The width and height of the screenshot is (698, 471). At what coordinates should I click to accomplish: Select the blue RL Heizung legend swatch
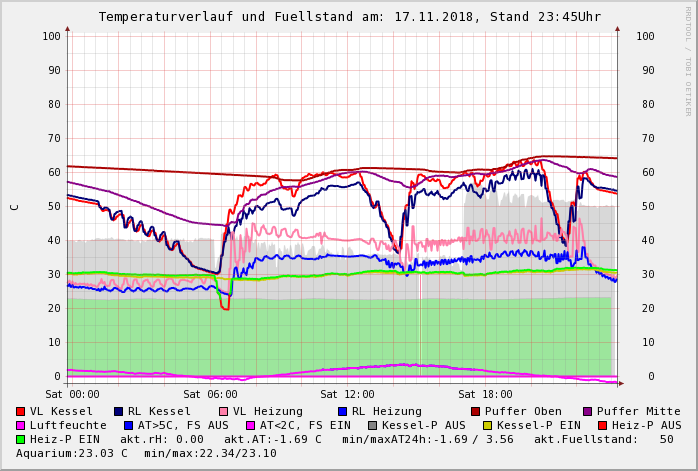[342, 412]
